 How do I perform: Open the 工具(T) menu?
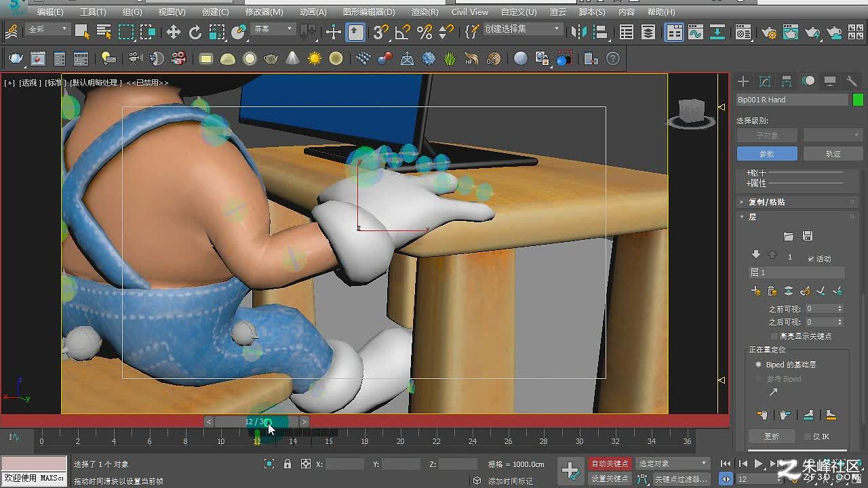click(x=93, y=12)
